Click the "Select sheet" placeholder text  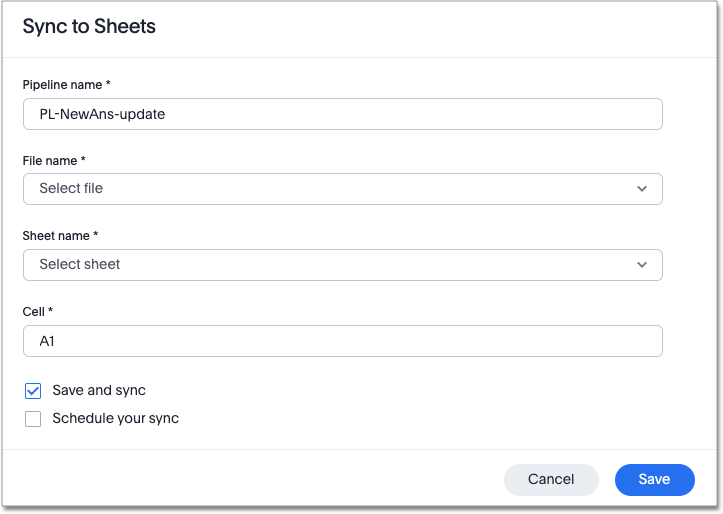80,265
